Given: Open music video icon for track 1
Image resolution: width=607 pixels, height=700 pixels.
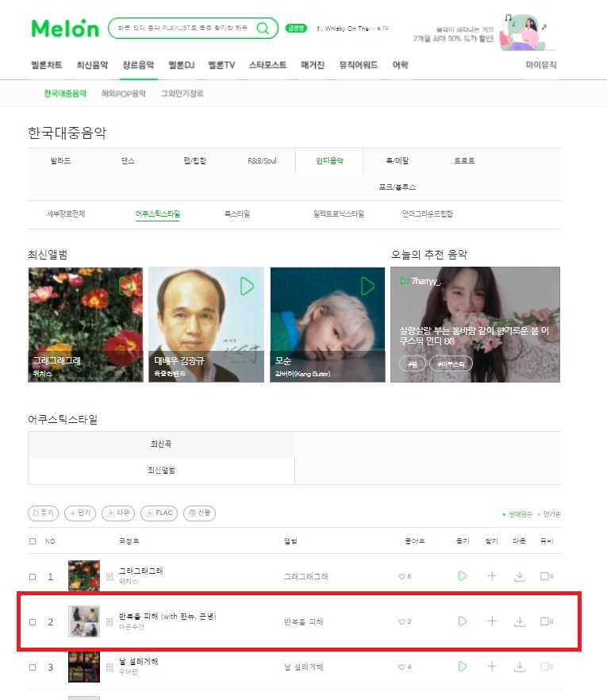Looking at the screenshot, I should point(547,576).
